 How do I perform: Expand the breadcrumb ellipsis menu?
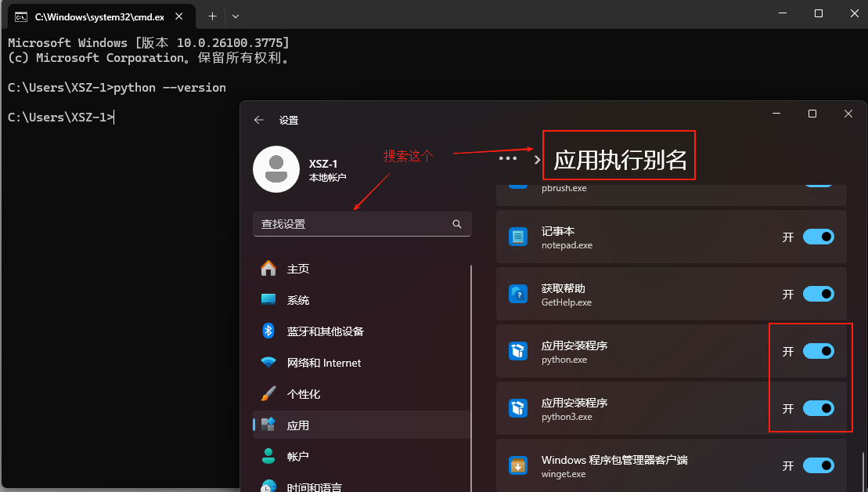pos(508,158)
